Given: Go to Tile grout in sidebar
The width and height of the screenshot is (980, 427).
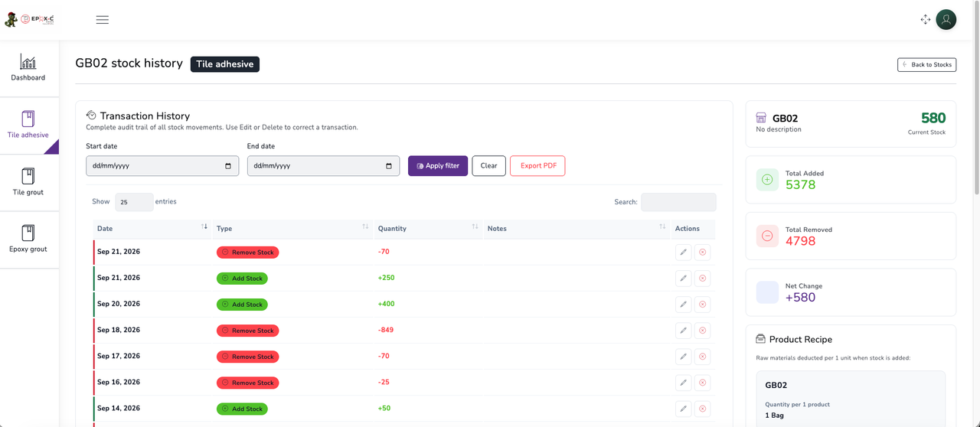Looking at the screenshot, I should click(x=28, y=183).
